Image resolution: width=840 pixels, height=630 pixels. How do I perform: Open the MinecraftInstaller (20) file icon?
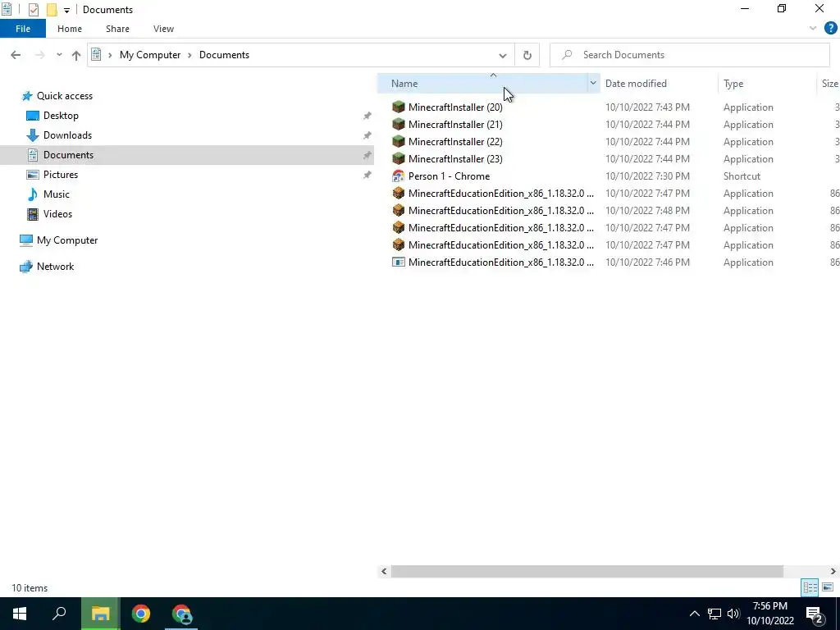point(398,107)
